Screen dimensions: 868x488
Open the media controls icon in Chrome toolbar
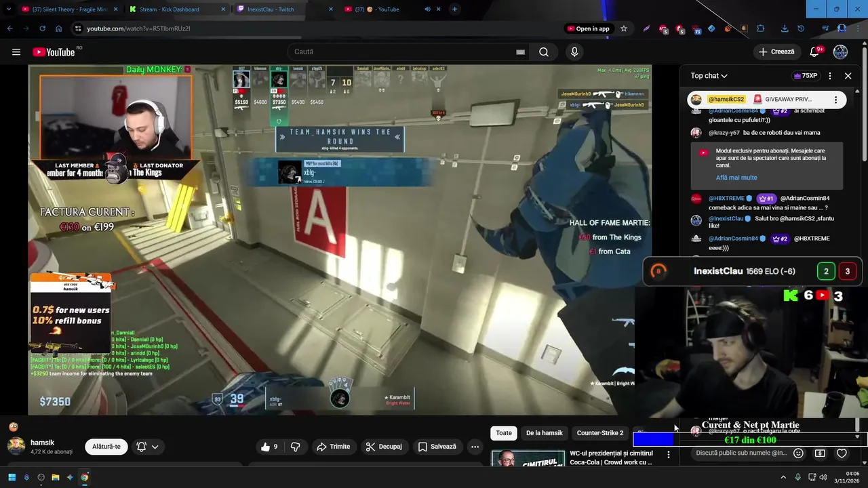point(825,28)
